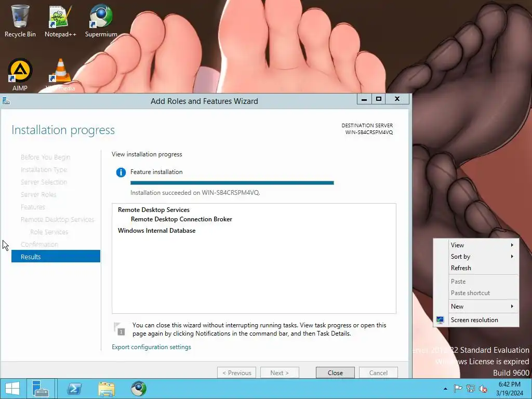Click the Windows Internal Database row
Viewport: 532px width, 399px height.
click(157, 231)
